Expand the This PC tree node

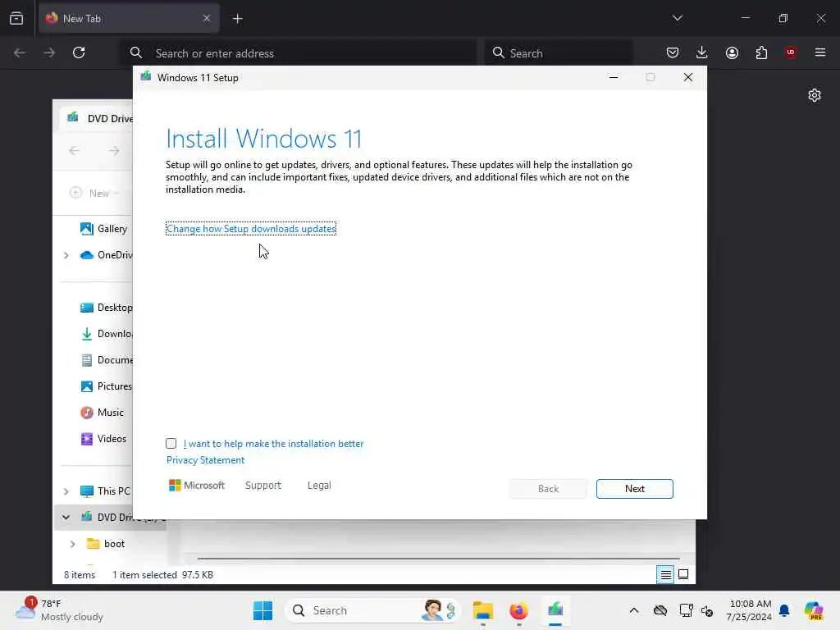point(66,491)
